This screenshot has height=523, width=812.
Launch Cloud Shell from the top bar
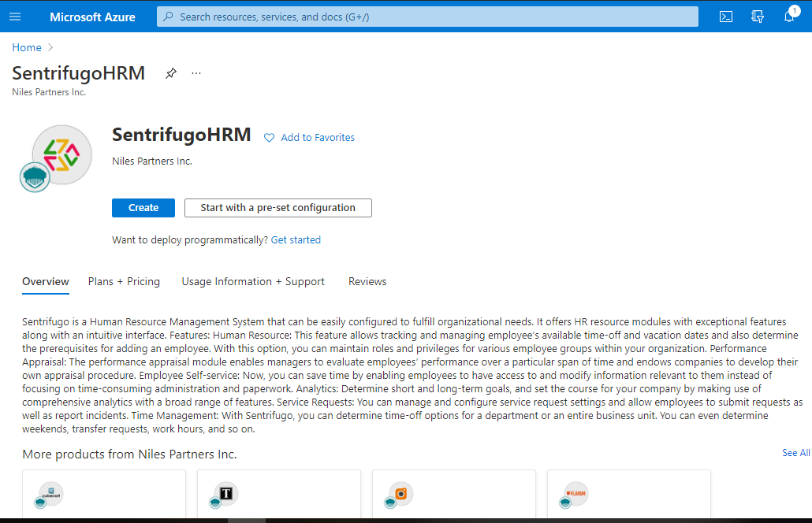[x=726, y=17]
